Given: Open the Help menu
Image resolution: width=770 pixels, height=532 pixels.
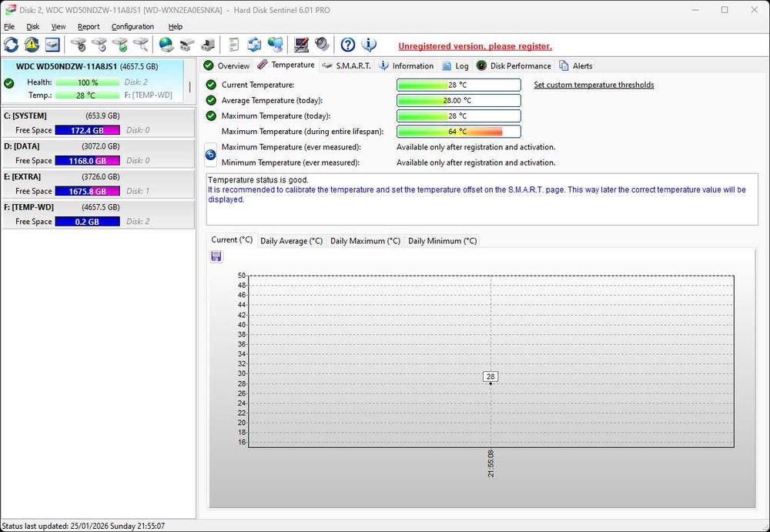Looking at the screenshot, I should point(176,26).
